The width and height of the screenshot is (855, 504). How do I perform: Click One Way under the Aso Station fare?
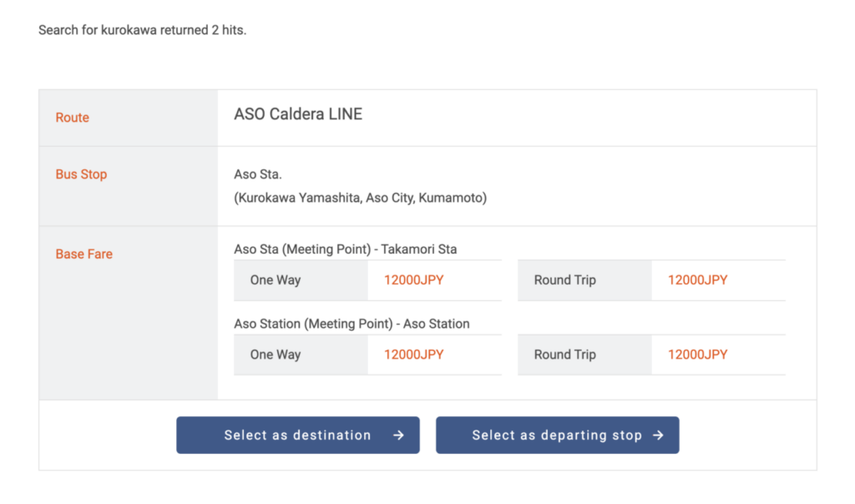[276, 355]
